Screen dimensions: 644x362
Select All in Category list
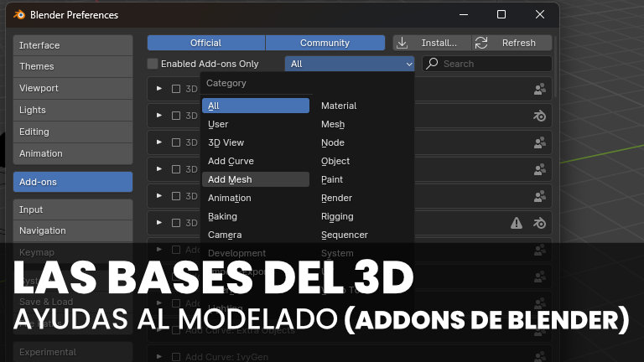(x=256, y=106)
